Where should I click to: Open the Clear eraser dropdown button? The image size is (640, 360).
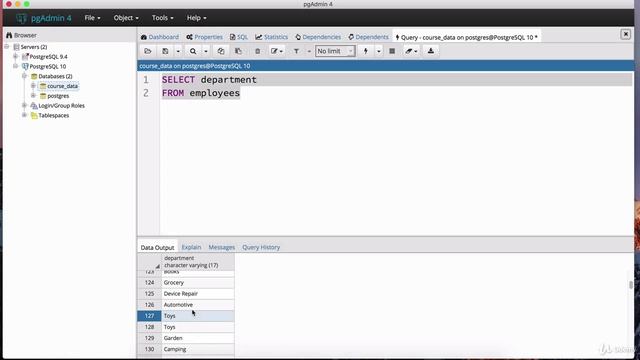click(411, 51)
